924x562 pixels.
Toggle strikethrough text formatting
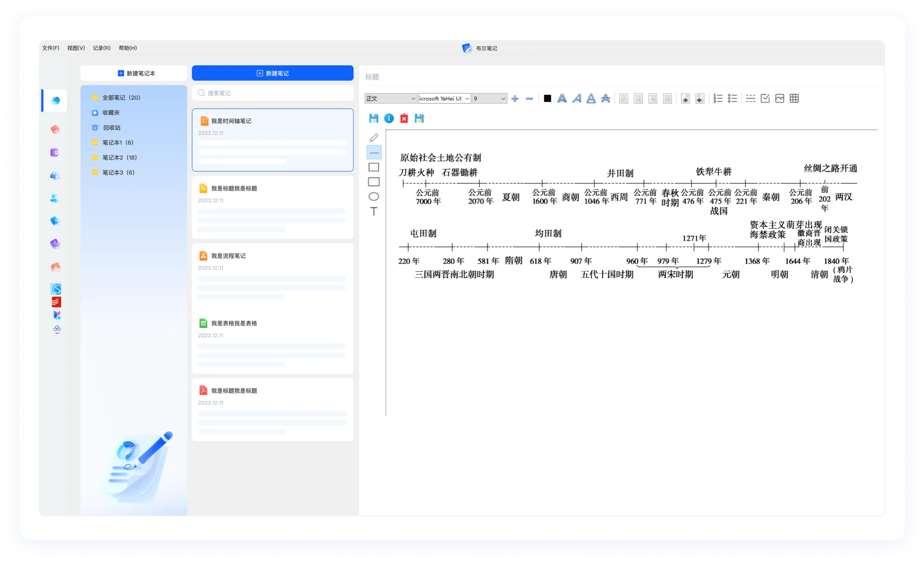click(605, 99)
